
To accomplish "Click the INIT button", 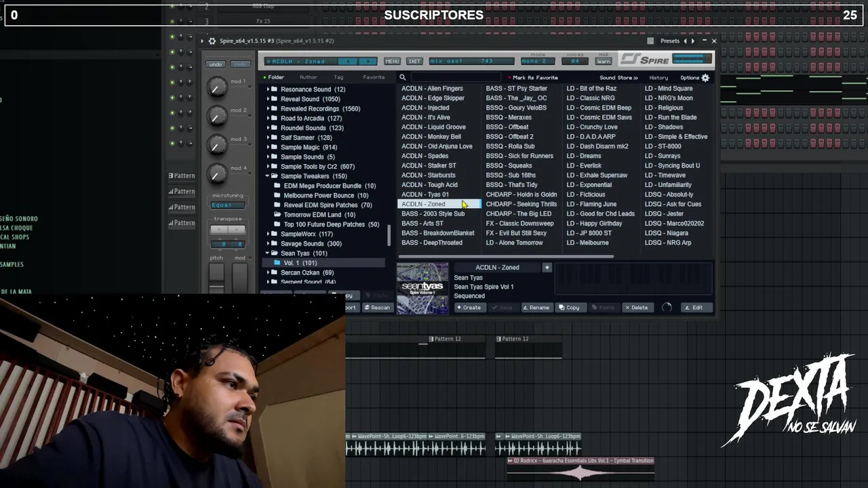I will (x=414, y=62).
